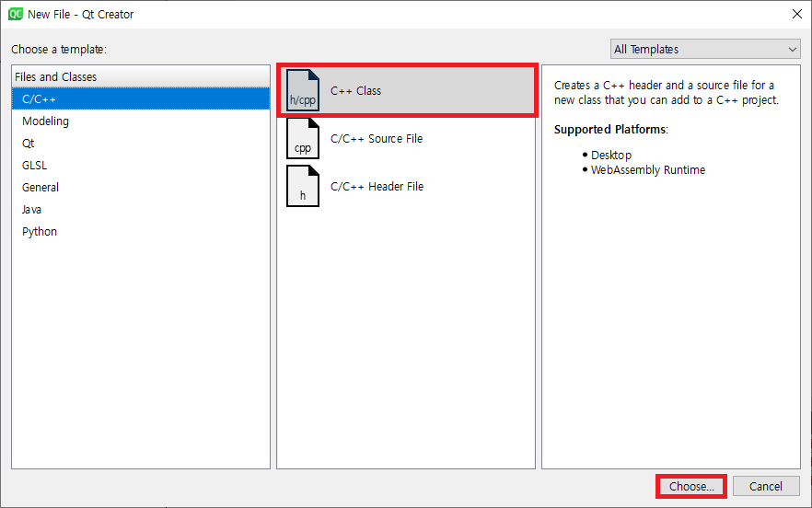Click the Choose... button
The height and width of the screenshot is (508, 812).
coord(691,486)
